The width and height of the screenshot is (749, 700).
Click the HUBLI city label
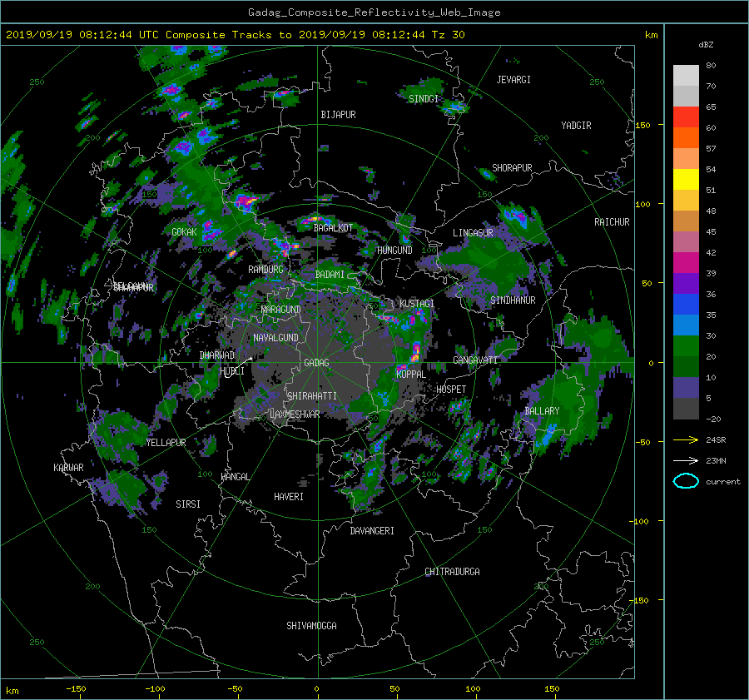tap(232, 371)
